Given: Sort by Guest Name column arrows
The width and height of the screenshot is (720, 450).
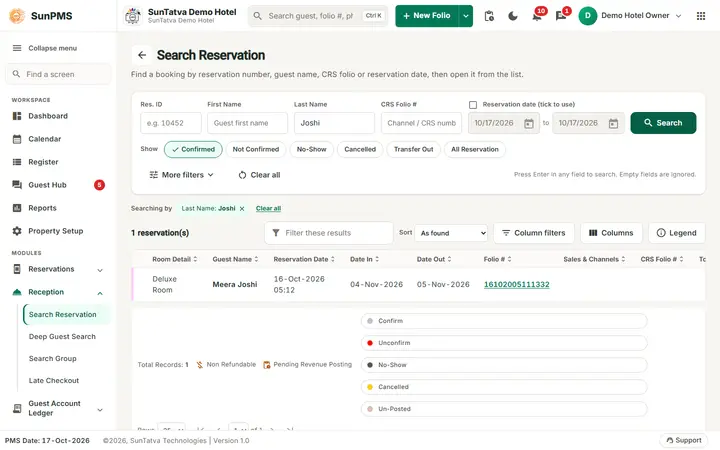Looking at the screenshot, I should [256, 259].
